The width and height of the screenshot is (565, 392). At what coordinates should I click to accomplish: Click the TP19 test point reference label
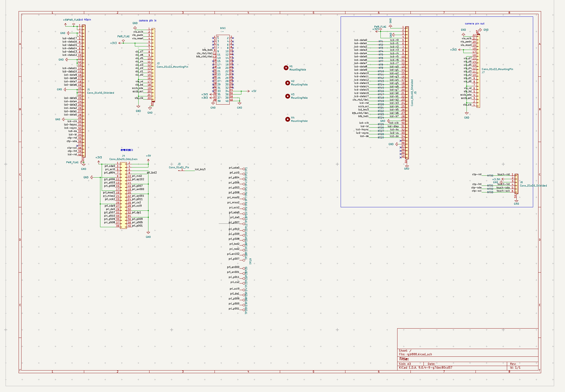pyautogui.click(x=250, y=261)
